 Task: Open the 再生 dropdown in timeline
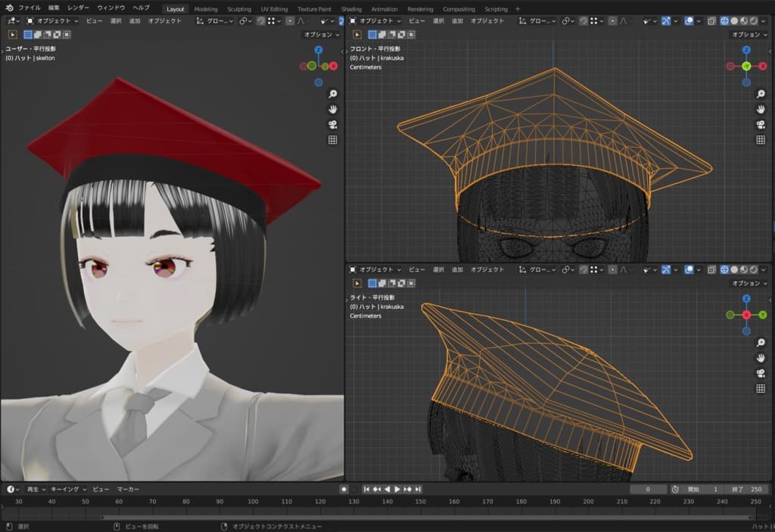click(x=36, y=490)
